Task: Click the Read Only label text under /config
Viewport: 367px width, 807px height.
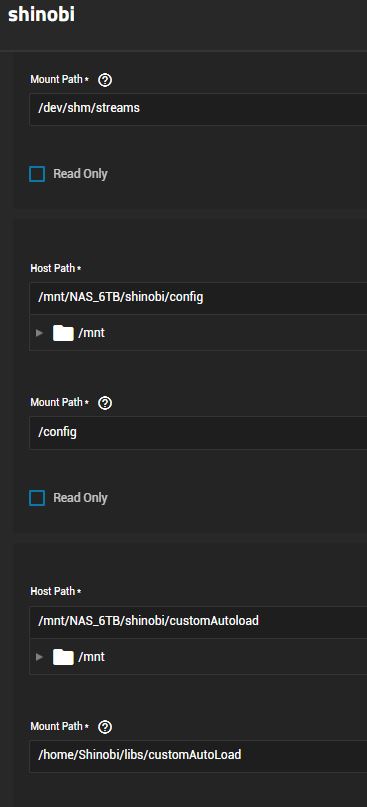Action: pyautogui.click(x=80, y=498)
